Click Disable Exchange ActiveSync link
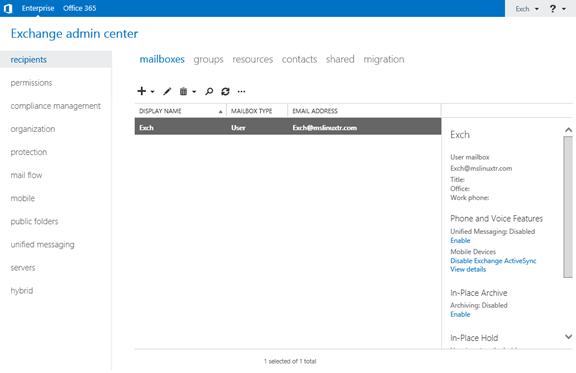This screenshot has height=373, width=576. point(493,261)
